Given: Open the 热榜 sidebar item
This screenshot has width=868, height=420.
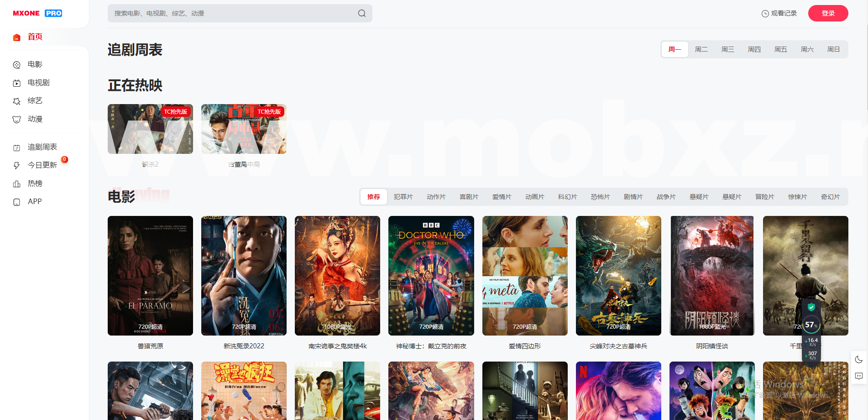Looking at the screenshot, I should (x=35, y=184).
